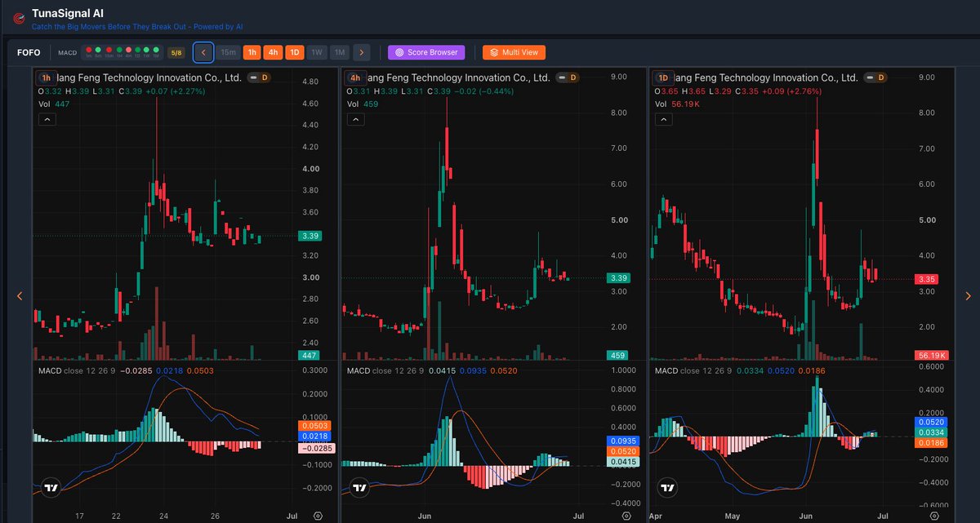
Task: Click the TunaSignal AI logo icon
Action: 17,20
